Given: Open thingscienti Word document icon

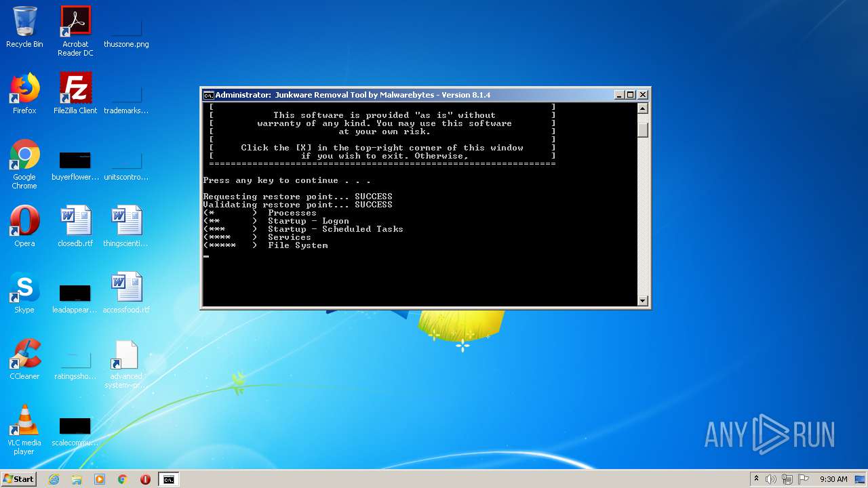Looking at the screenshot, I should pyautogui.click(x=126, y=226).
